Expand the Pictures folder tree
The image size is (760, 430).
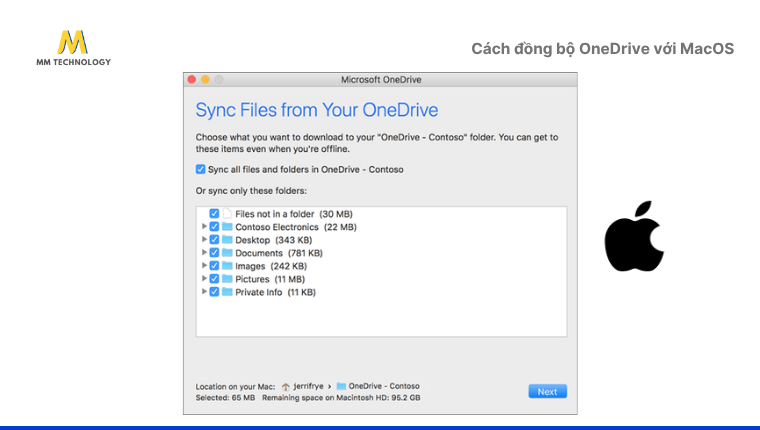point(204,279)
